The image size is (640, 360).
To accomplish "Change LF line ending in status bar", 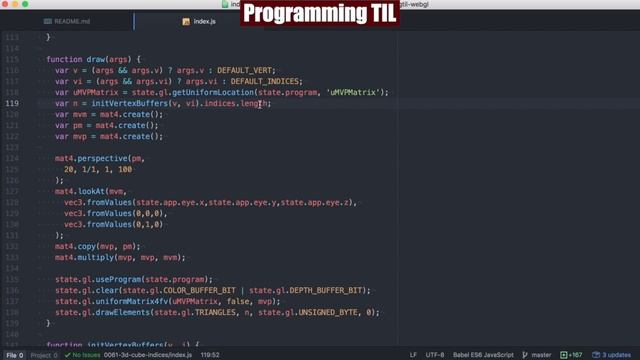I will click(413, 355).
